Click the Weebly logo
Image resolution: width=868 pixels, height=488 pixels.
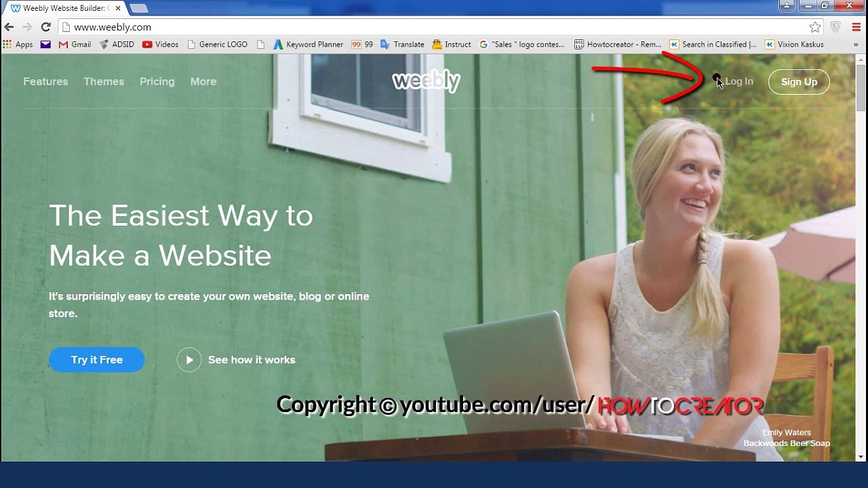[x=427, y=81]
